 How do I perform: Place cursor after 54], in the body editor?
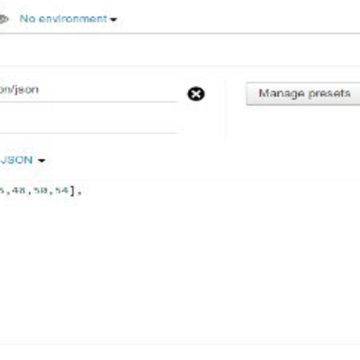(82, 191)
